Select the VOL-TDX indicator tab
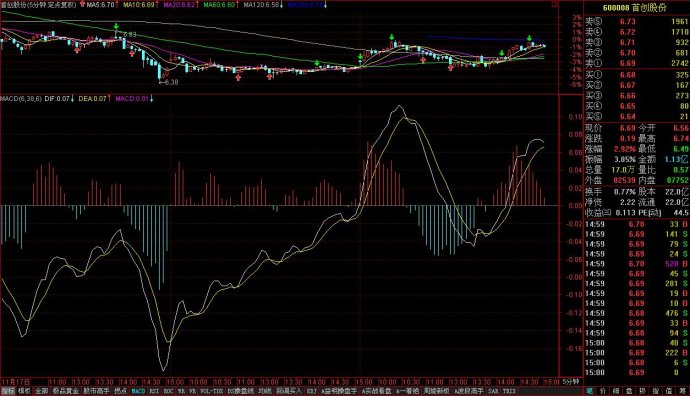The image size is (690, 396). pyautogui.click(x=212, y=391)
